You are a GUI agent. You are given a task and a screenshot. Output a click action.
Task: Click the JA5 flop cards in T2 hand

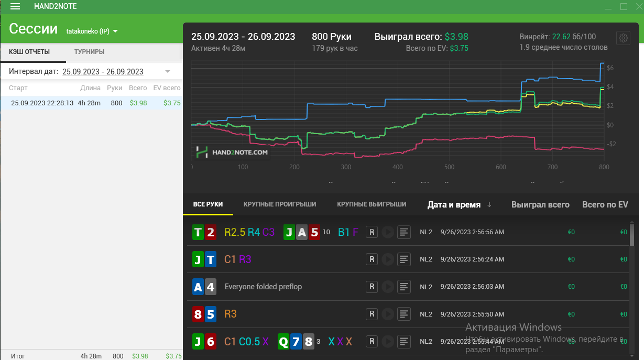click(x=302, y=232)
